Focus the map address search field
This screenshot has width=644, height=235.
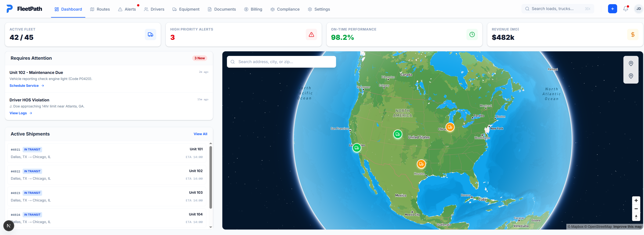coord(281,62)
